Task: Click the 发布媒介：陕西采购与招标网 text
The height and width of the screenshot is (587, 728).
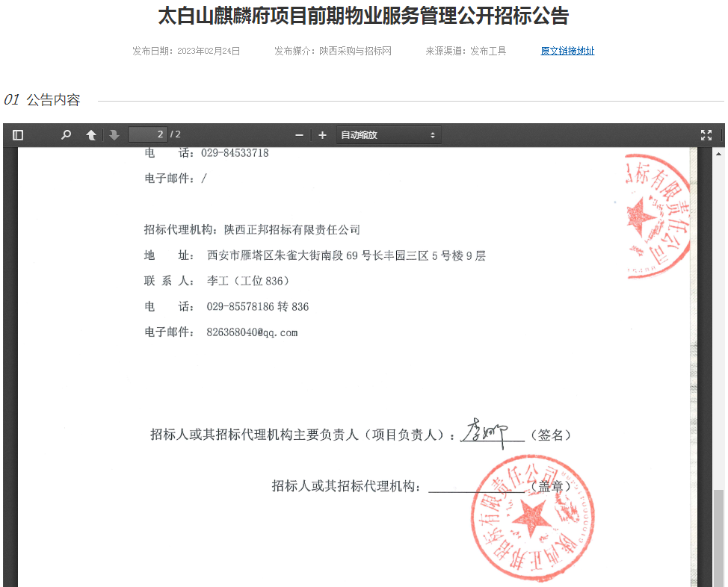Action: [333, 51]
